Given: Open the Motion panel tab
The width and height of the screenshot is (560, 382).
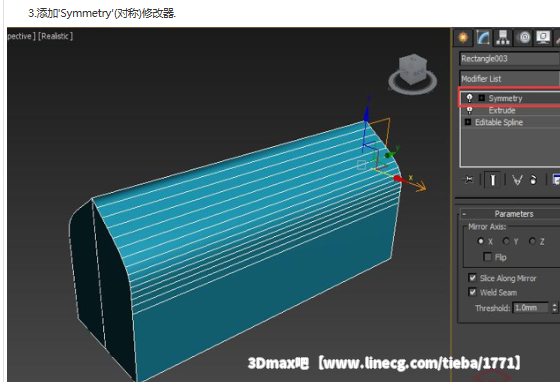Looking at the screenshot, I should click(x=524, y=37).
